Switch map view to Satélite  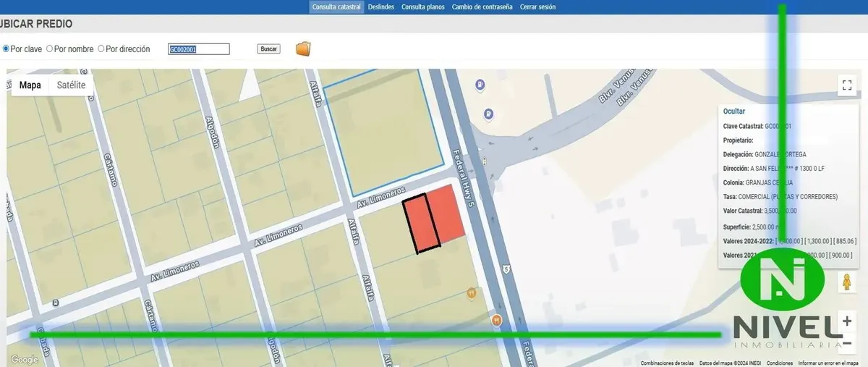coord(71,85)
